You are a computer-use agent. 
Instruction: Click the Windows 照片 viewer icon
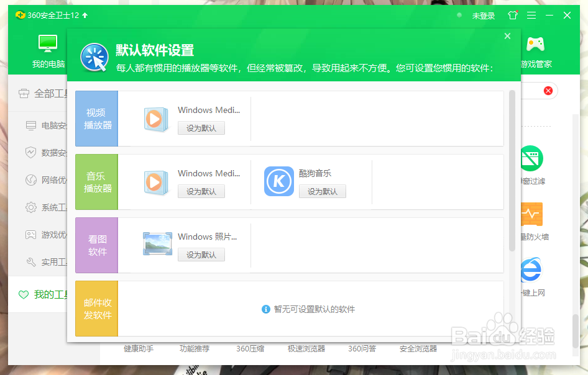pyautogui.click(x=157, y=243)
